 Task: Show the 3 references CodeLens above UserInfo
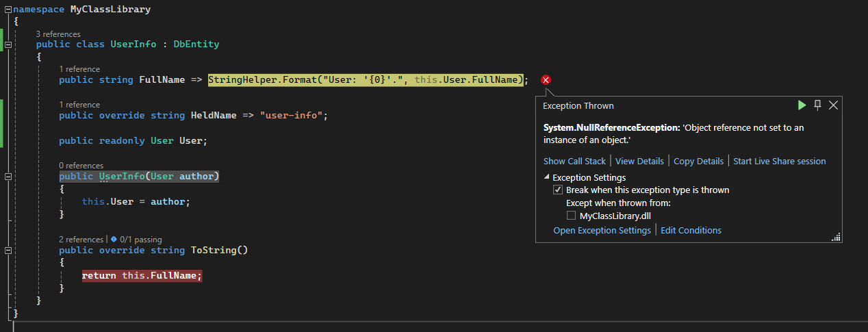(58, 34)
